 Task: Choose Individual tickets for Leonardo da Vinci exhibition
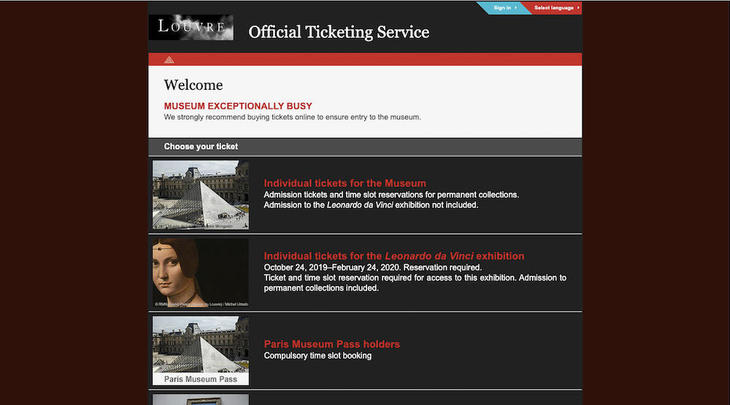(393, 256)
